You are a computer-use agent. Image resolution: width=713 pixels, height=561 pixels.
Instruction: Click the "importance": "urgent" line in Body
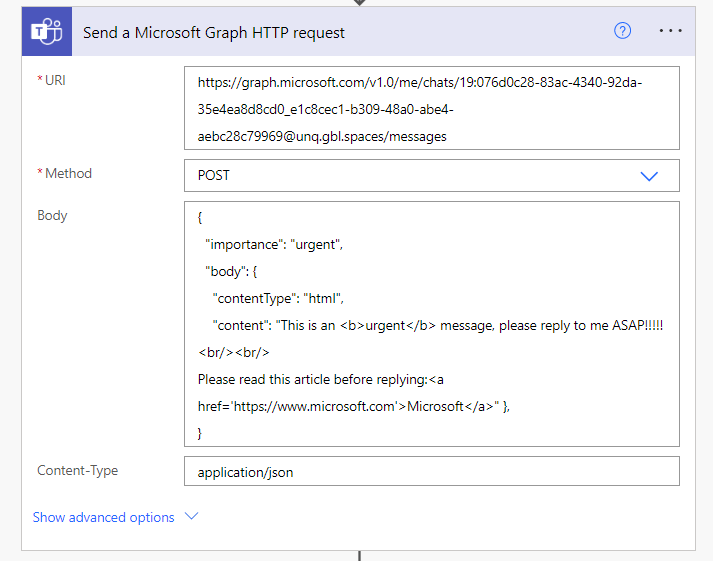click(x=274, y=245)
